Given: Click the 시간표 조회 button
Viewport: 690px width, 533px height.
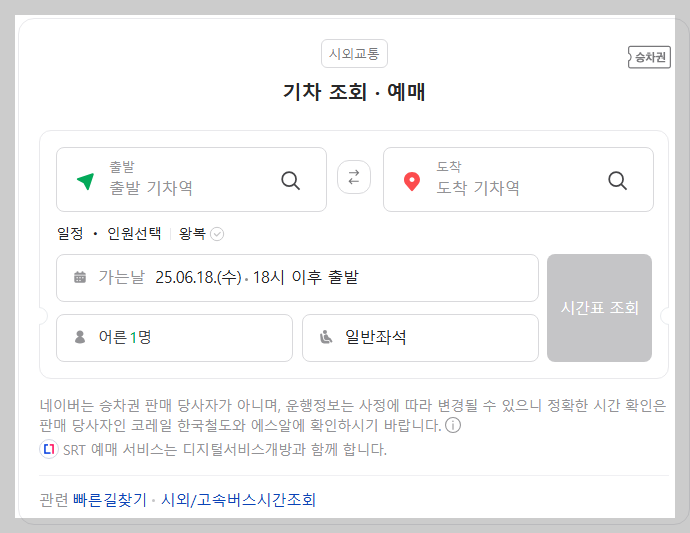Looking at the screenshot, I should click(x=599, y=308).
